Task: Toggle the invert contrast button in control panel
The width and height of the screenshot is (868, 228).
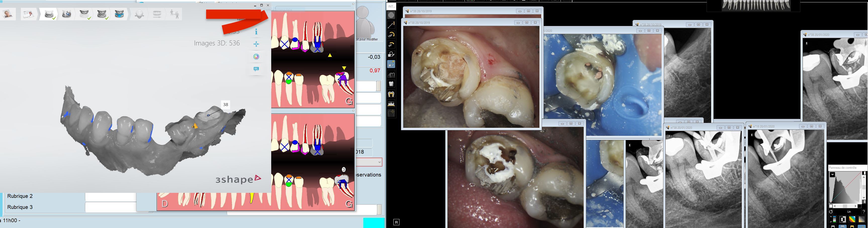Action: pos(843,219)
